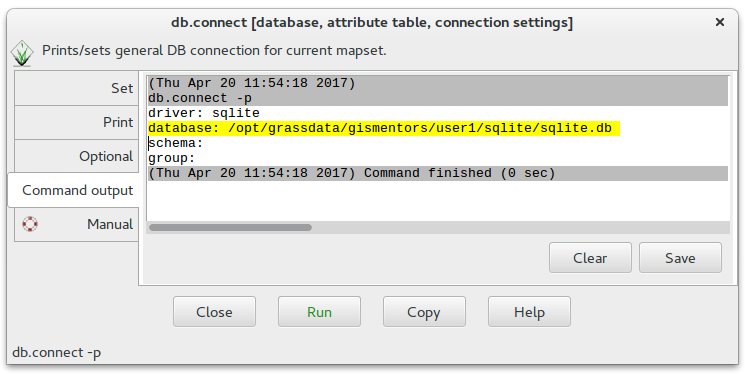Open the Set tab
This screenshot has height=375, width=751.
[x=77, y=88]
